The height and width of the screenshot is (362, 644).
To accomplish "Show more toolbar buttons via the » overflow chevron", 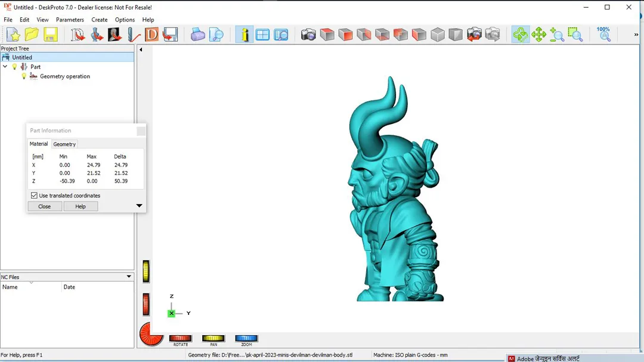I will tap(636, 35).
